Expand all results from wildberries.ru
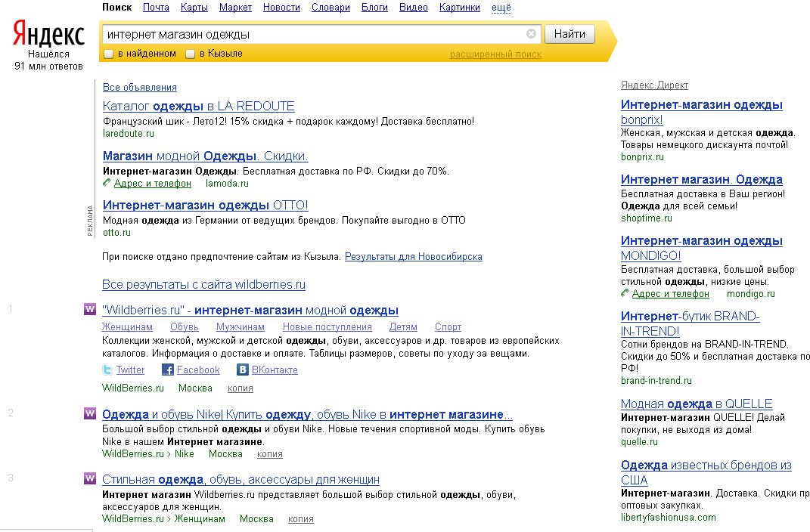810x532 pixels. [203, 285]
